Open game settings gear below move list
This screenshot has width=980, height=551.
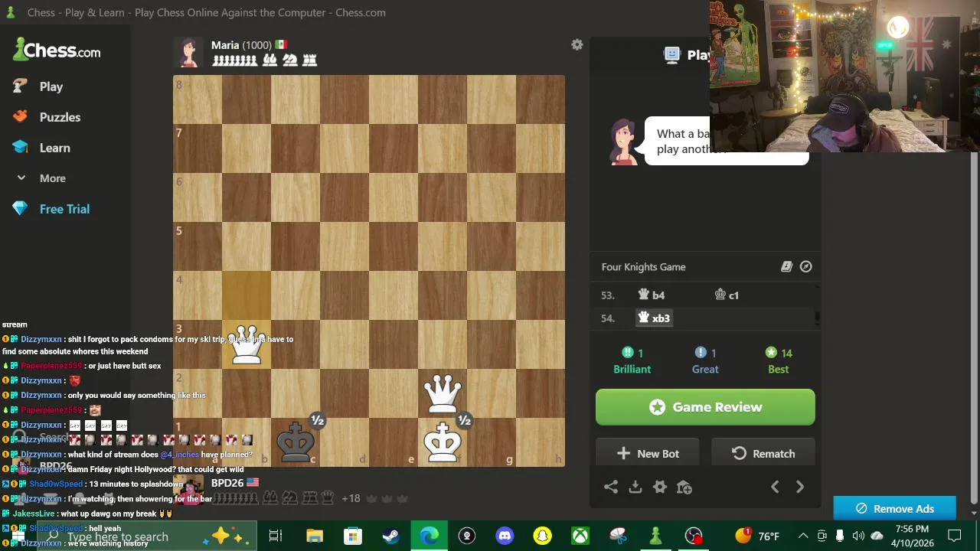660,487
